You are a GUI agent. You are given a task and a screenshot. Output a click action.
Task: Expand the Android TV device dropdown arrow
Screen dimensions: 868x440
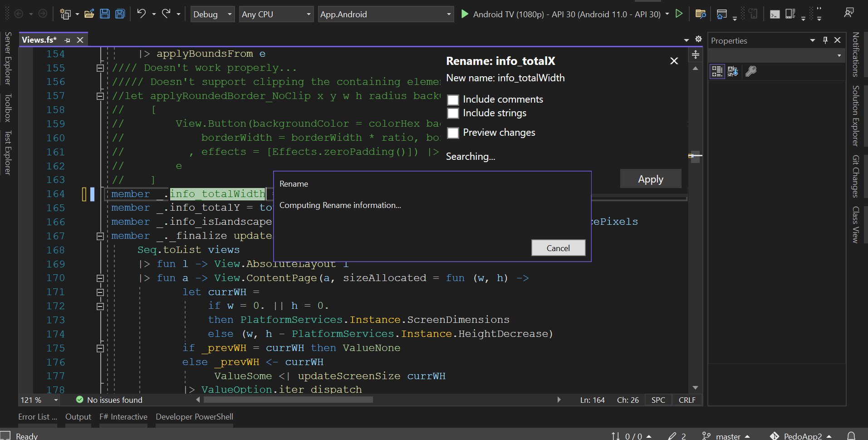click(667, 14)
